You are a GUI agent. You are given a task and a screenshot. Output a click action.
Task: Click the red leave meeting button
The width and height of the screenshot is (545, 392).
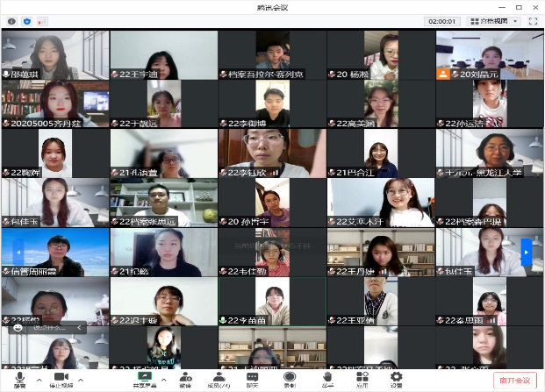(x=514, y=380)
